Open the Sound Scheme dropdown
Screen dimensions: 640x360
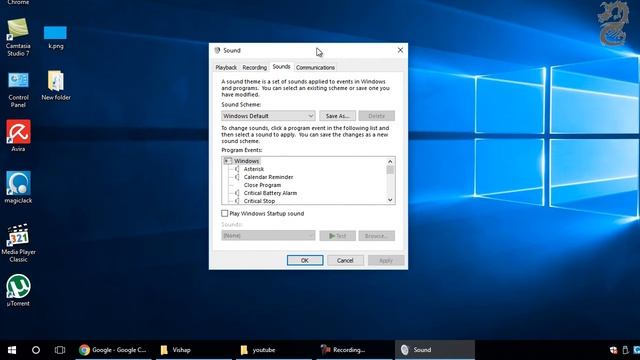(x=268, y=116)
